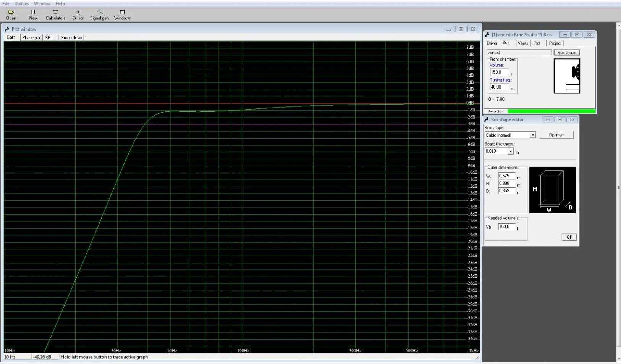Create a new project with New icon
Image resolution: width=621 pixels, height=364 pixels.
pos(33,14)
